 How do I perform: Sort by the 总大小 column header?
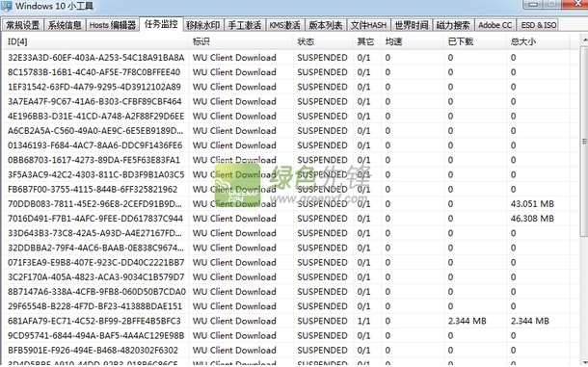point(538,41)
